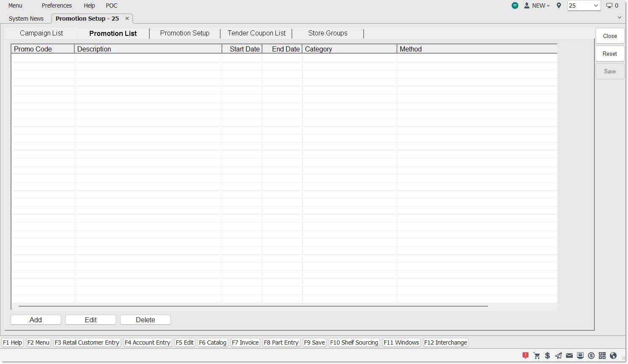Click the map pin location icon
This screenshot has width=628, height=364.
(559, 5)
